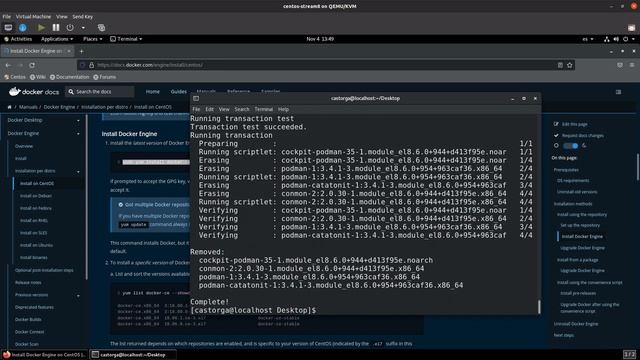Select Install on Ubuntu in sidebar
Screen dimensions: 640x360
tap(36, 245)
